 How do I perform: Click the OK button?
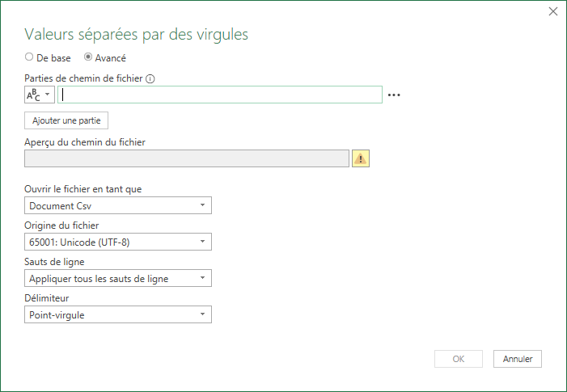[x=459, y=359]
